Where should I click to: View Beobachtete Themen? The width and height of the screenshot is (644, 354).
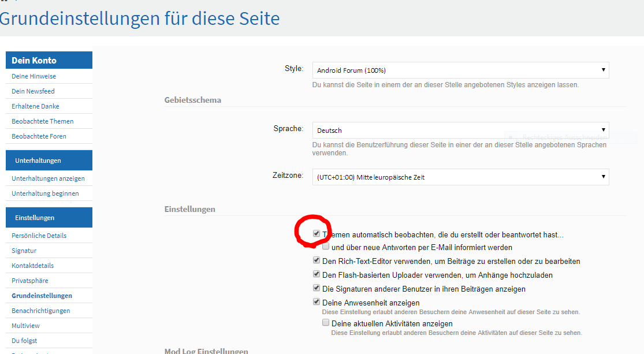click(x=42, y=121)
